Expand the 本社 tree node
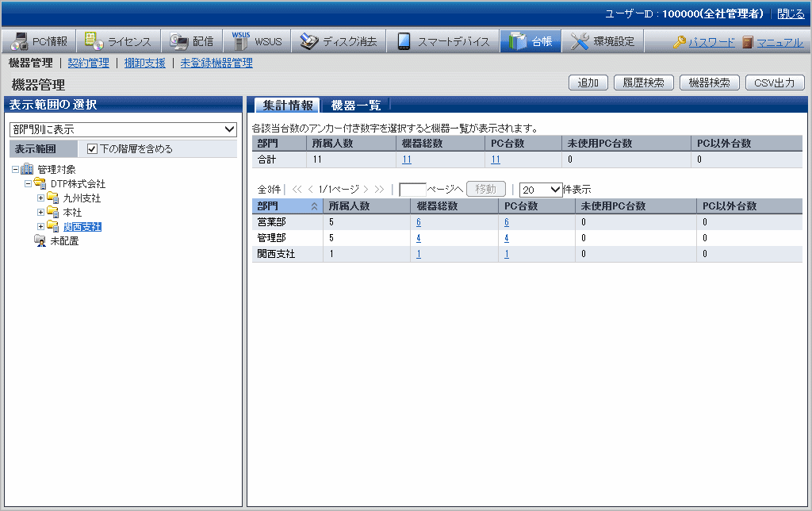The image size is (812, 511). [x=40, y=213]
